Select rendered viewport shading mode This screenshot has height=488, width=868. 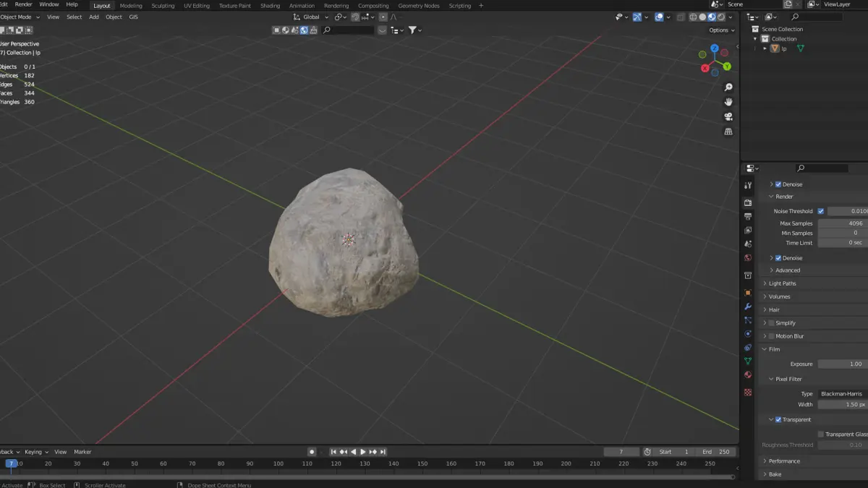point(721,17)
